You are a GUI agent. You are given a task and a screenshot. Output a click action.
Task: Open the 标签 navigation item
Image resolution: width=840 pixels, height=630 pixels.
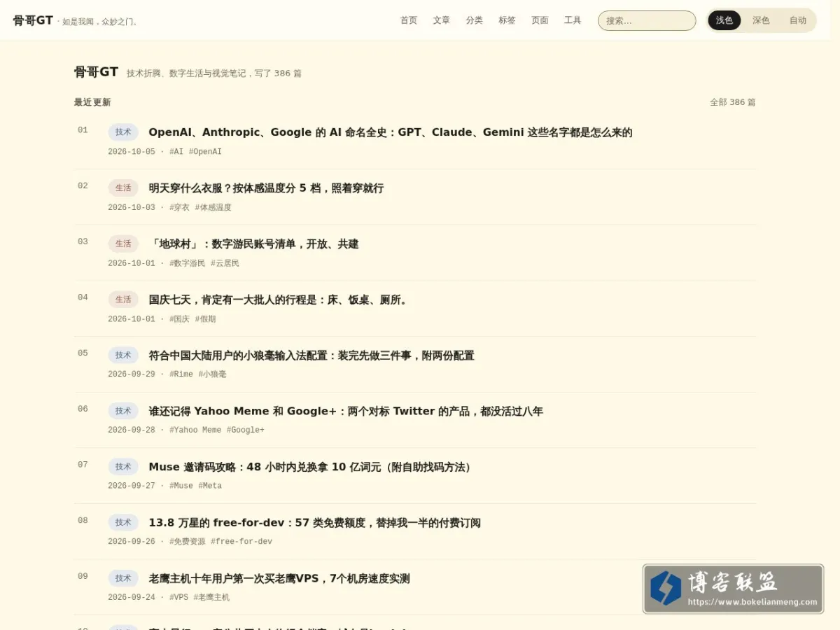pyautogui.click(x=507, y=20)
